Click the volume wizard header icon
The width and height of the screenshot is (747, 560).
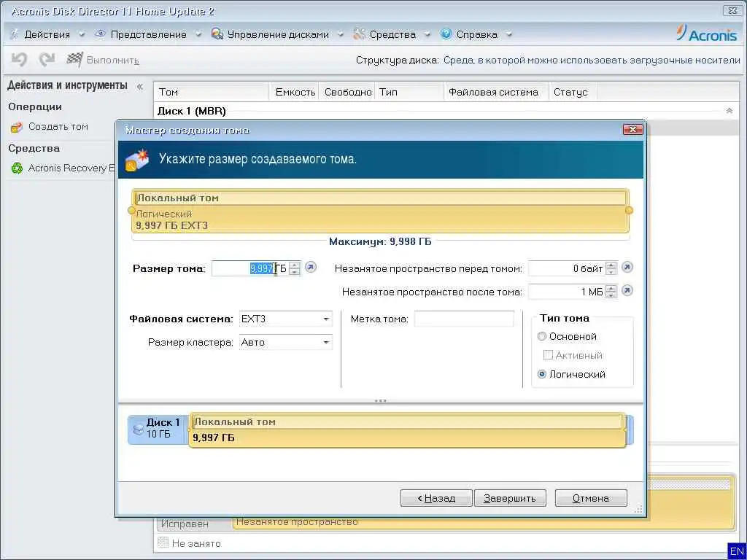(x=137, y=160)
